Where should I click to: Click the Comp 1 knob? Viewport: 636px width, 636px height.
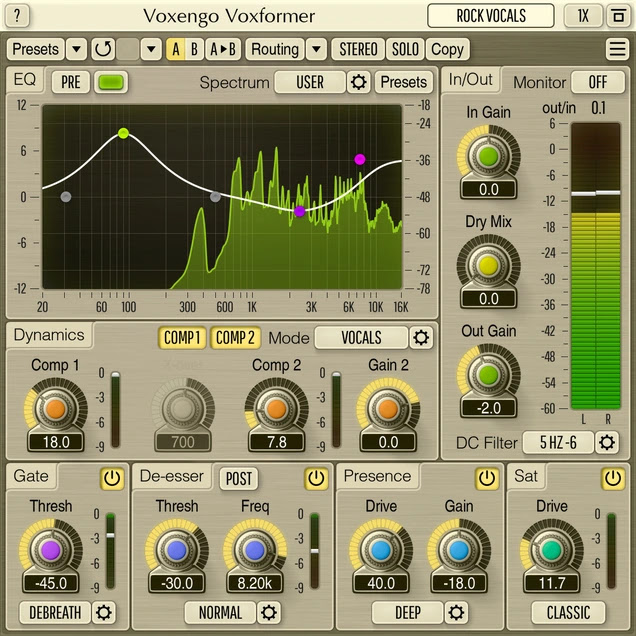click(x=56, y=409)
